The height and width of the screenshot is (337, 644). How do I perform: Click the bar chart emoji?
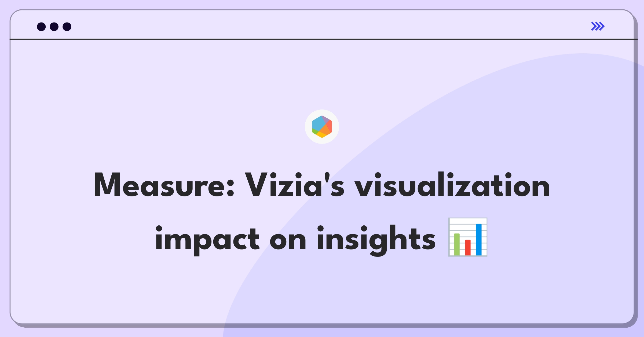click(468, 237)
